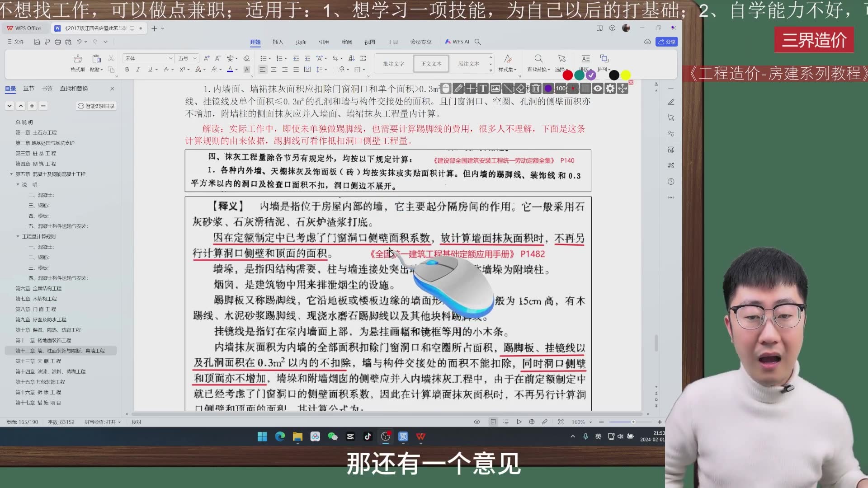Viewport: 868px width, 488px height.
Task: Switch to page layout view in status bar
Action: click(493, 422)
